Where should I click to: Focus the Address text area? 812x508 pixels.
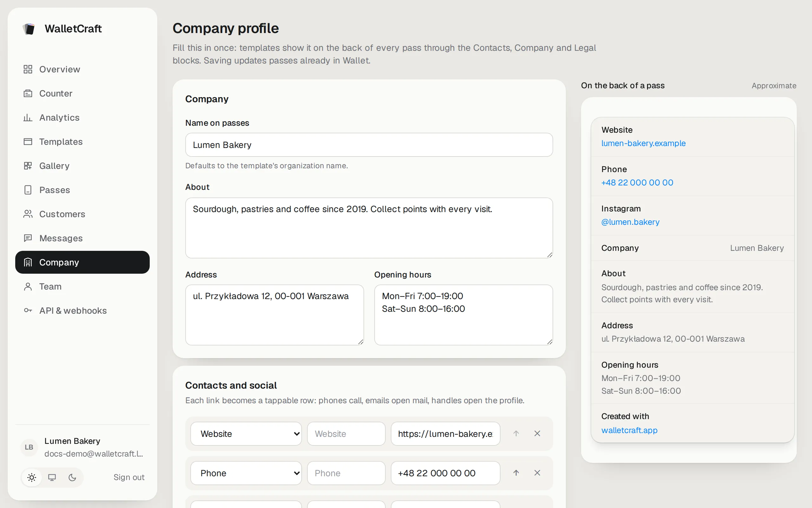click(274, 315)
